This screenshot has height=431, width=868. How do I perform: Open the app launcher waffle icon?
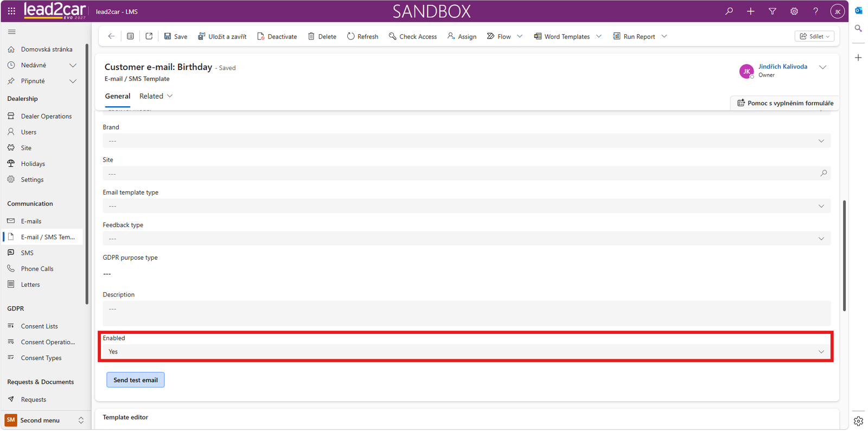pos(11,11)
